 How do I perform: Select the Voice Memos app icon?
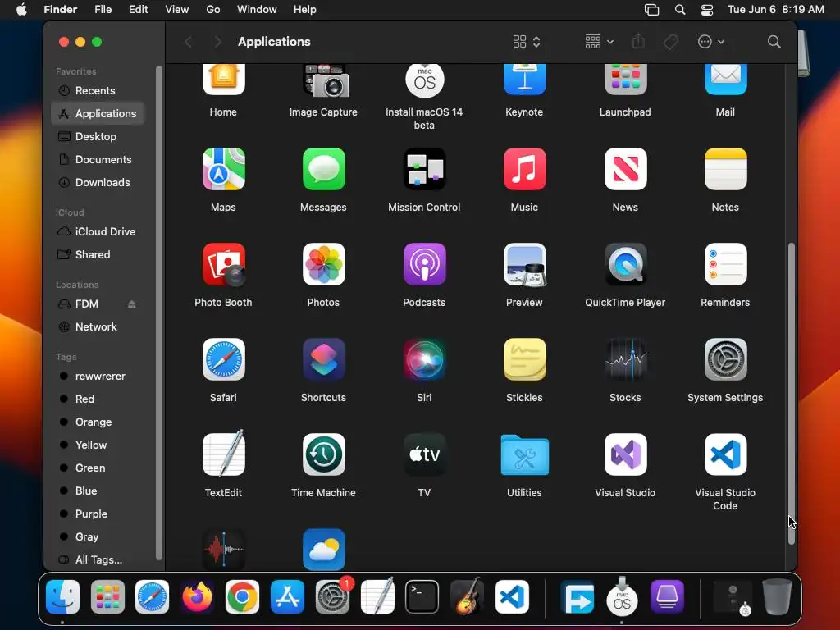click(223, 549)
